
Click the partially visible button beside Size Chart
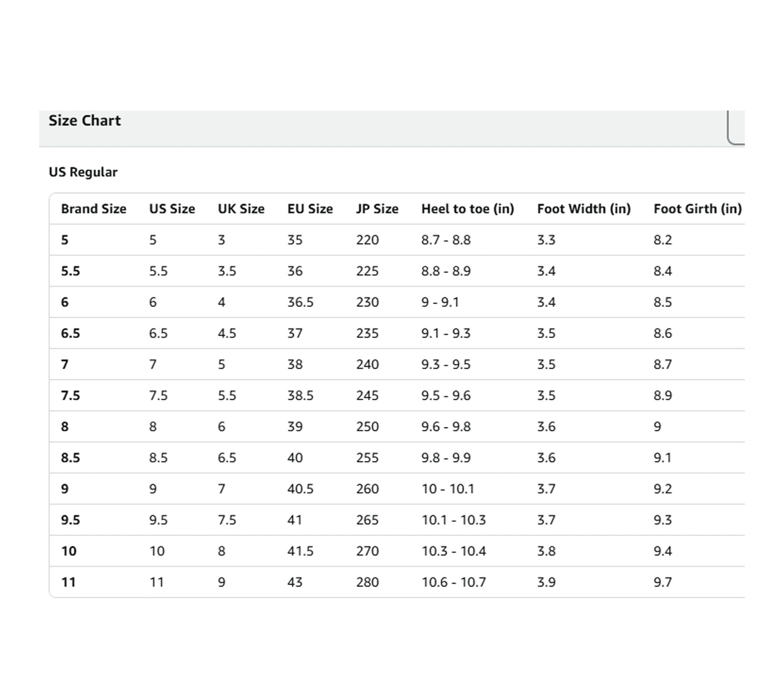736,129
